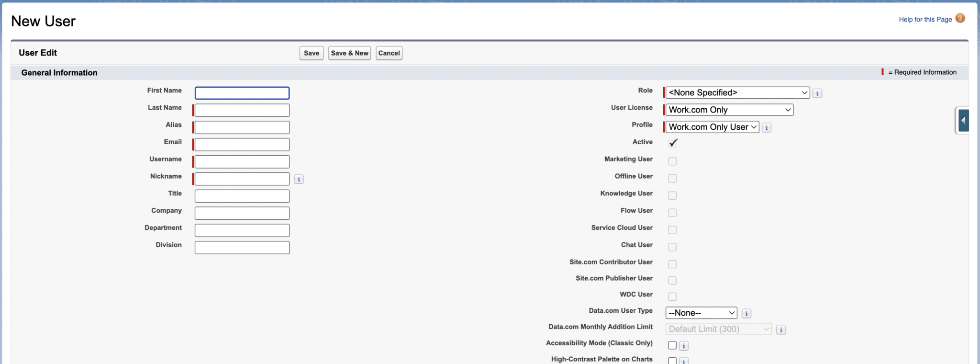Click info icon for Data.com Monthly Addition Limit

[781, 330]
